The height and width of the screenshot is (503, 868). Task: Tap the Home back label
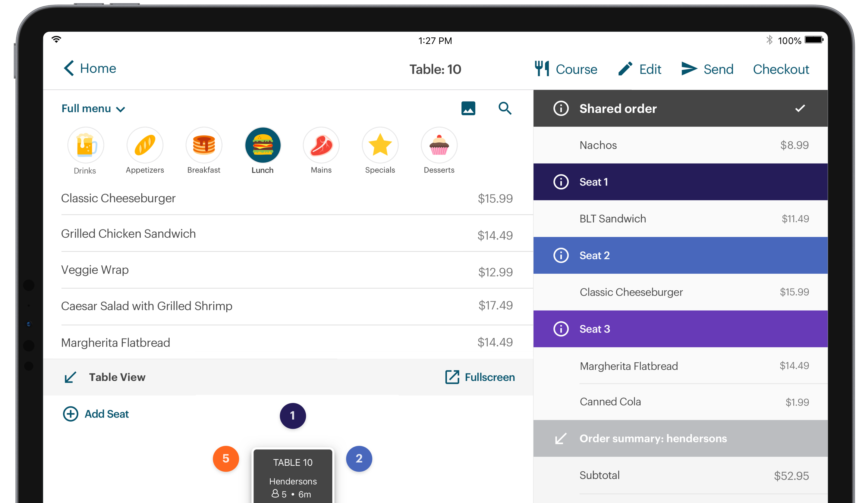pos(98,68)
